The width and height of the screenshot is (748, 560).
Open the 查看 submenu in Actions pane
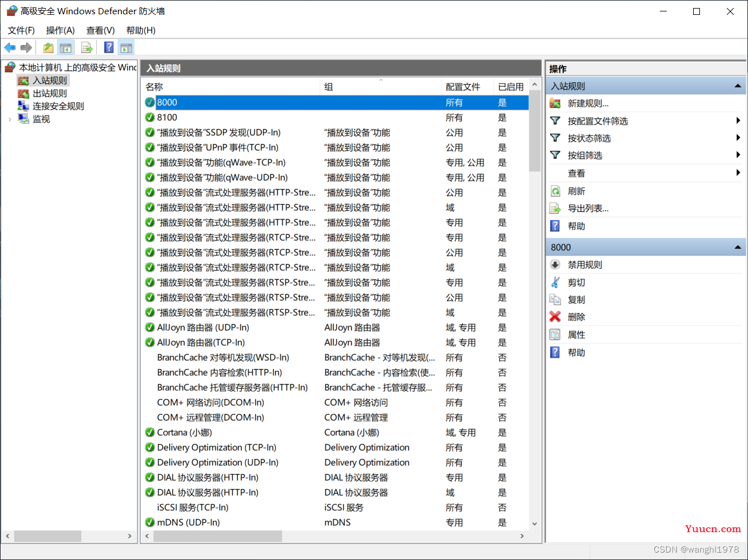click(x=739, y=173)
